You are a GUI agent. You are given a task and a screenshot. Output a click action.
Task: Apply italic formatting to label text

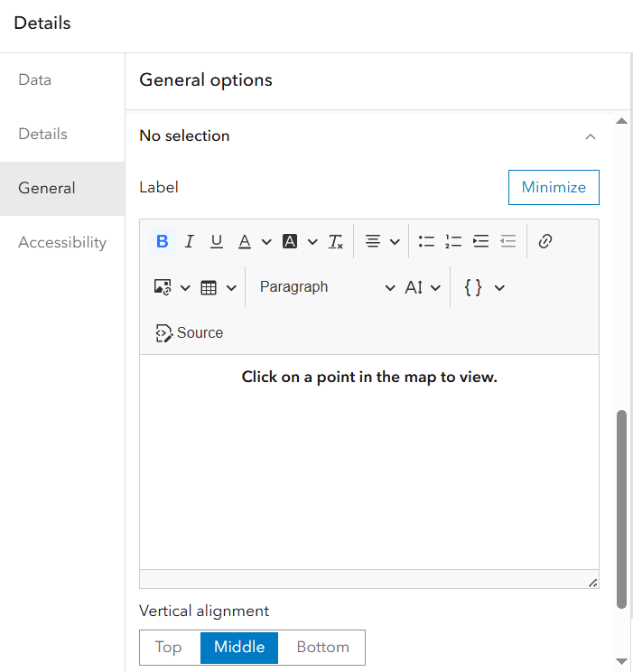tap(190, 241)
